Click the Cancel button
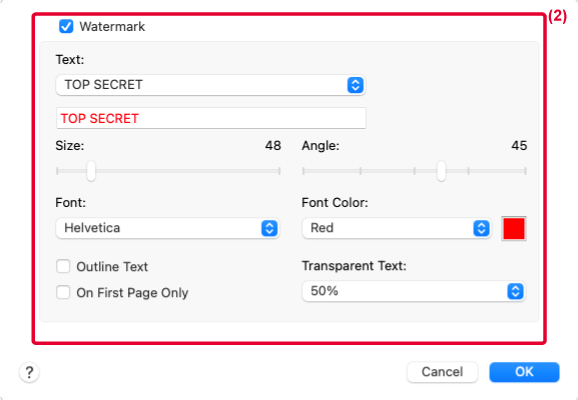The height and width of the screenshot is (400, 578). tap(442, 372)
